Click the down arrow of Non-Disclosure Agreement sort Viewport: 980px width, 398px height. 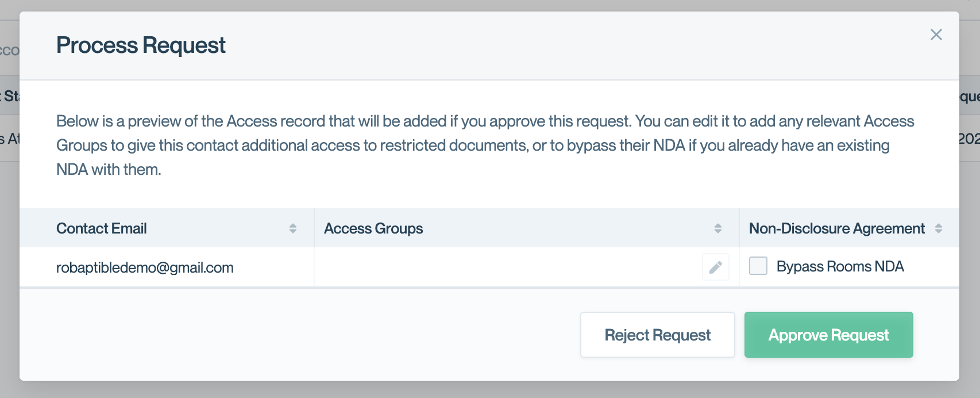point(938,231)
